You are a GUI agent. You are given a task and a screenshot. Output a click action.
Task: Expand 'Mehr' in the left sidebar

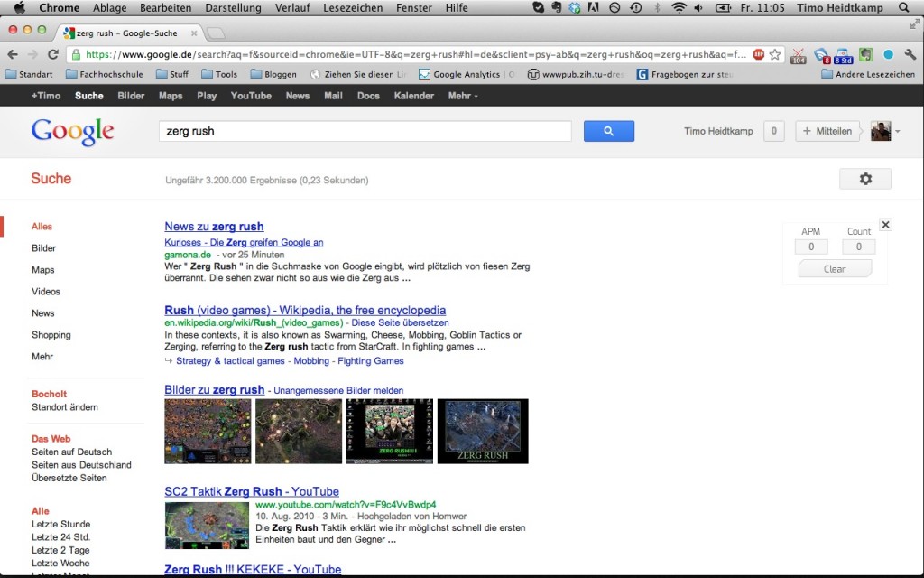point(42,356)
